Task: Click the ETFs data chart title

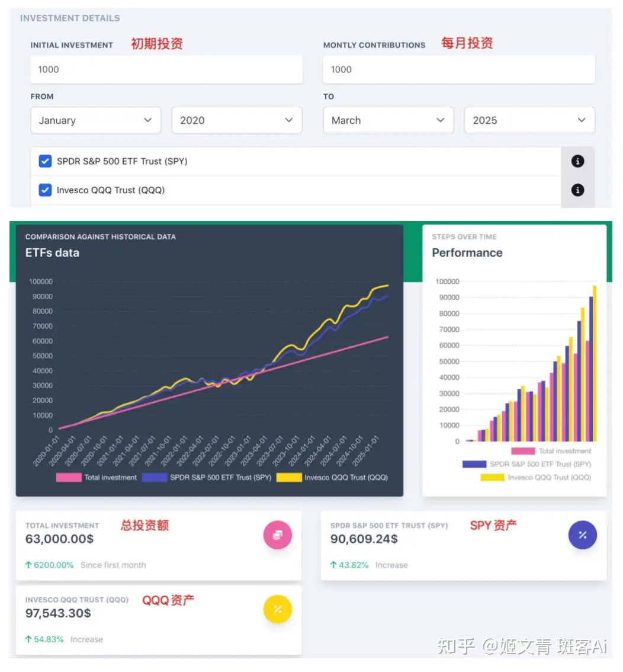Action: point(52,253)
